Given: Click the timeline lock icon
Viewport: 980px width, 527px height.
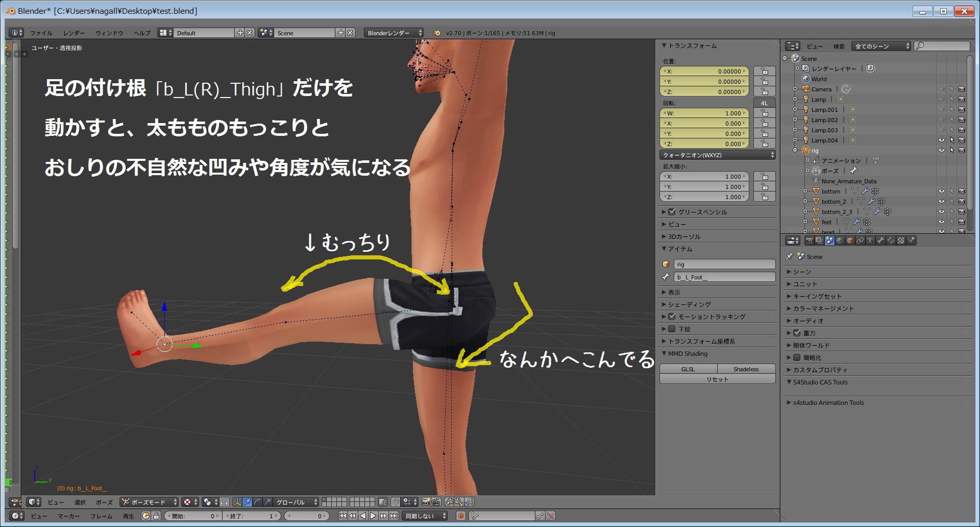Looking at the screenshot, I should pyautogui.click(x=157, y=516).
